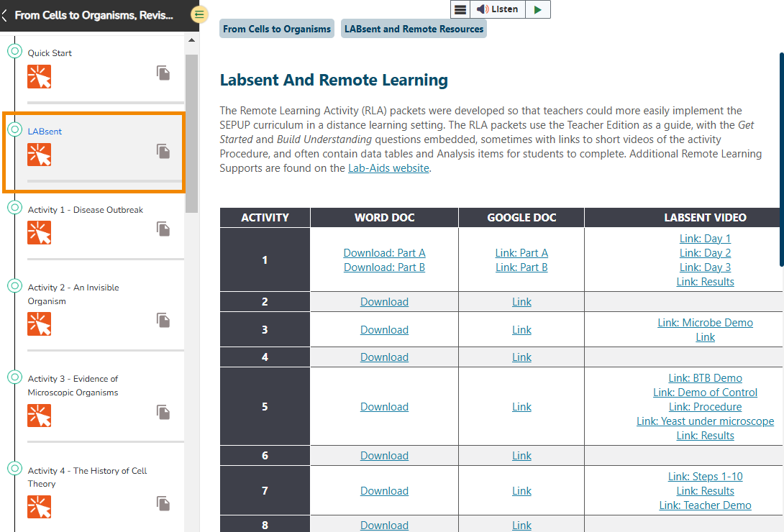Click the back chevron beside the unit title
This screenshot has height=532, width=784.
pos(6,14)
